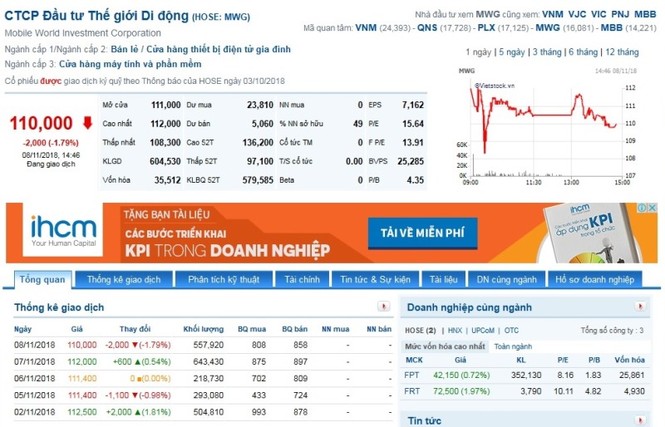Open PLX in the Mã quan tâm list

(x=486, y=28)
